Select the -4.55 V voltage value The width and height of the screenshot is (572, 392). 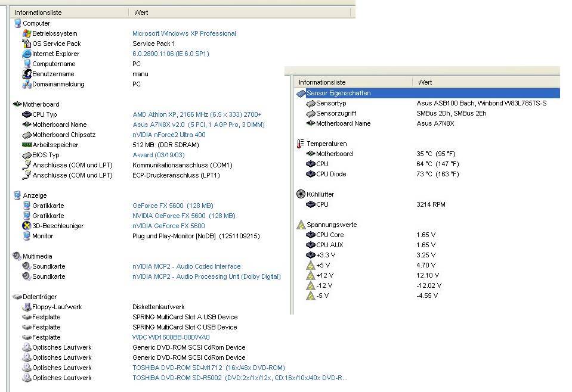click(x=427, y=296)
